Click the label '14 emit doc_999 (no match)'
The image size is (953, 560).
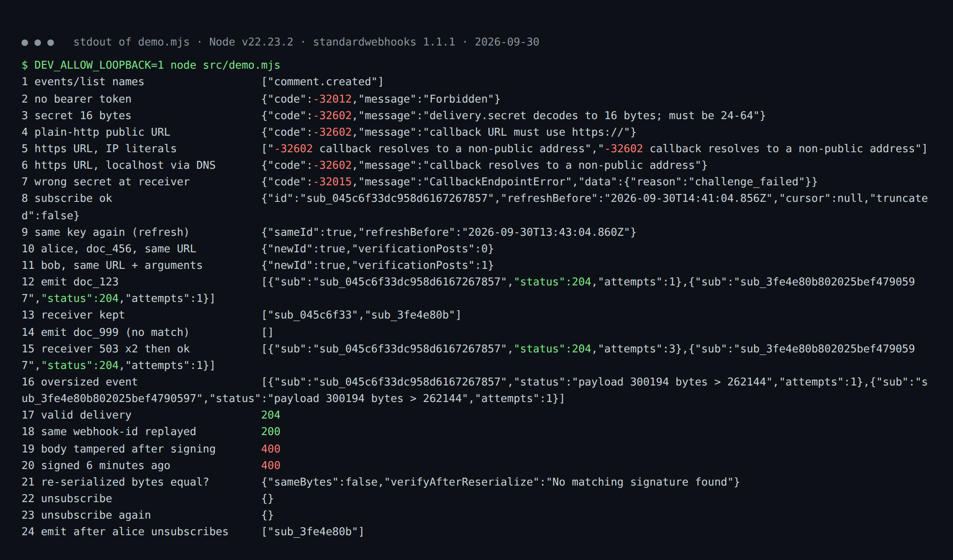(105, 333)
